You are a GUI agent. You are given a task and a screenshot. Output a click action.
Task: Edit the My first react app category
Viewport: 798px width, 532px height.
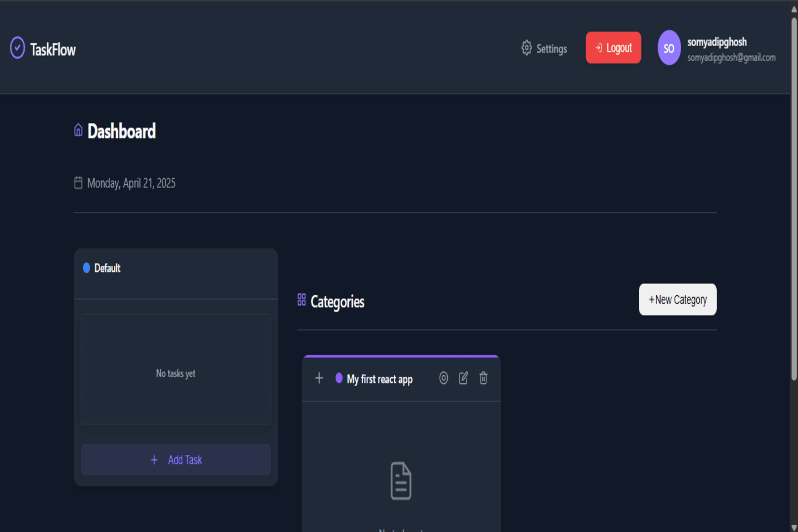pyautogui.click(x=463, y=378)
